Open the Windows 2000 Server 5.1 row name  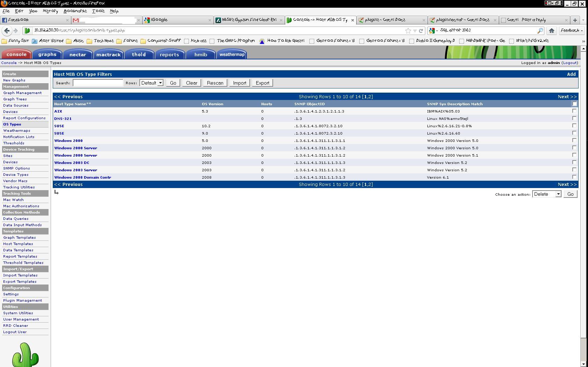[76, 155]
